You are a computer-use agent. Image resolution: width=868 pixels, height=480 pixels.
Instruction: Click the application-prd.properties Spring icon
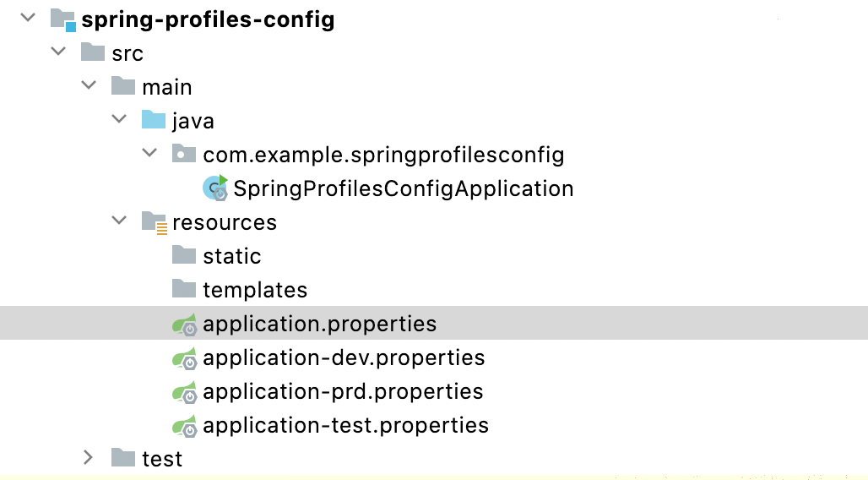(185, 392)
